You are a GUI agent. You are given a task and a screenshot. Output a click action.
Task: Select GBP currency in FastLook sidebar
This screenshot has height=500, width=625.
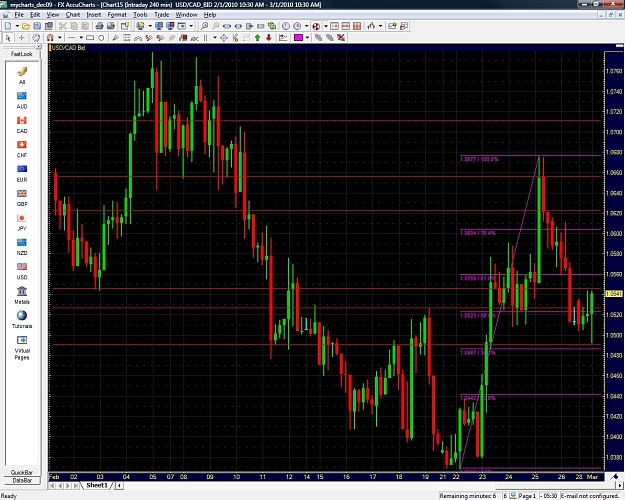[x=22, y=198]
